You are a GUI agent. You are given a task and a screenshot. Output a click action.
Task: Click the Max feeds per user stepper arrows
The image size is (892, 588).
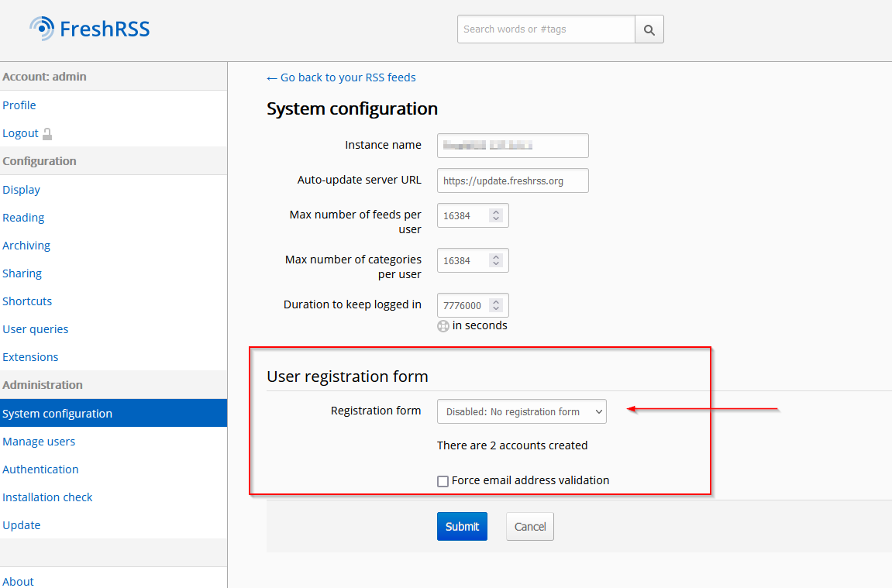496,216
